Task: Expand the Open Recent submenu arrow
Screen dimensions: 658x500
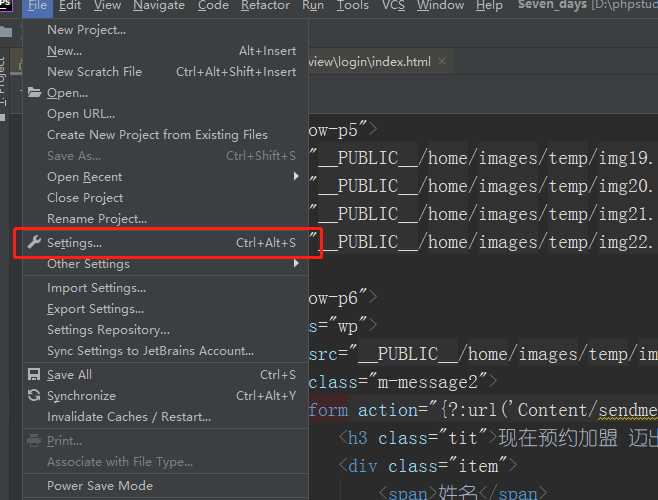Action: tap(296, 176)
